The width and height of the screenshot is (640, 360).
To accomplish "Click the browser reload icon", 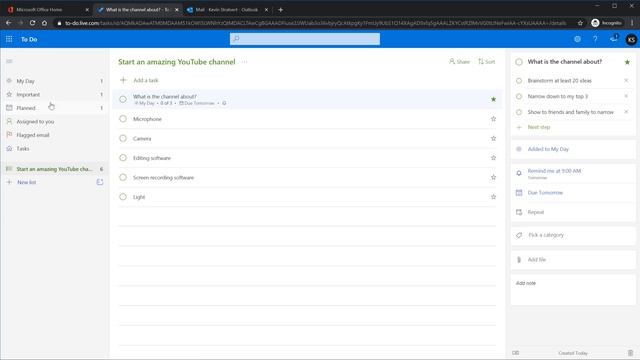I will [x=32, y=23].
